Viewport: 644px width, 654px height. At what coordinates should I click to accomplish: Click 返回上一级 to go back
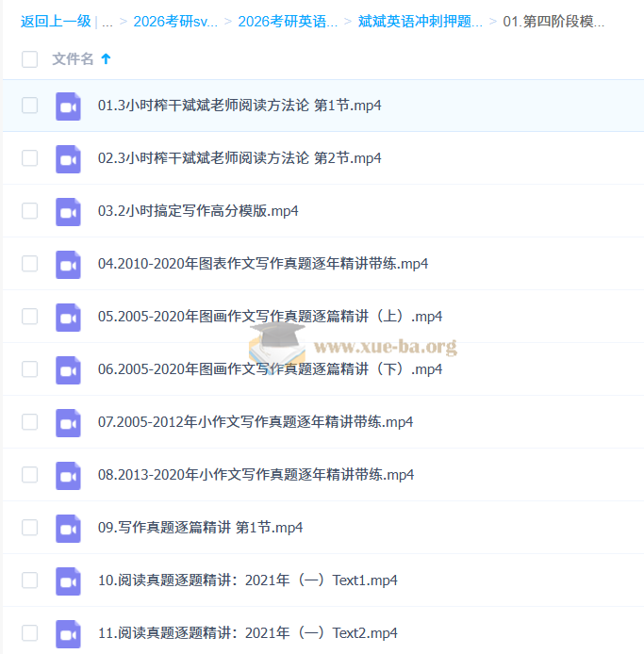click(56, 21)
